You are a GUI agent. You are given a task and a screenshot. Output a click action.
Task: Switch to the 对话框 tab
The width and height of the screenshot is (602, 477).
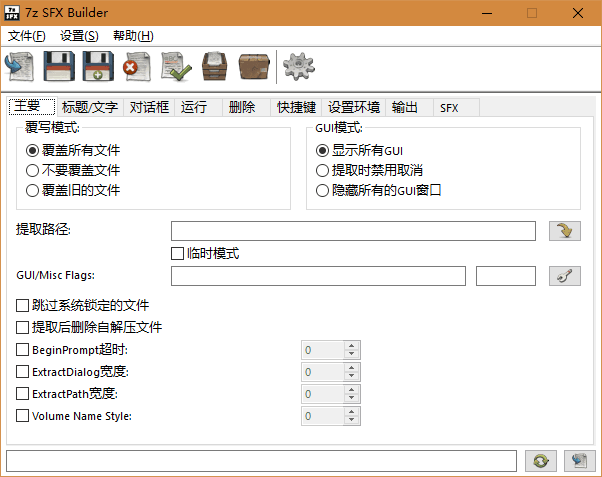point(149,108)
